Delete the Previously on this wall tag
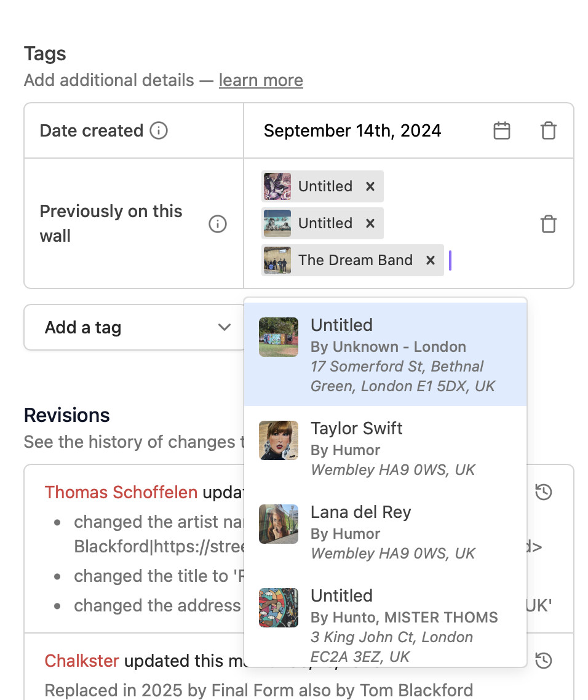The height and width of the screenshot is (700, 588). (x=548, y=224)
